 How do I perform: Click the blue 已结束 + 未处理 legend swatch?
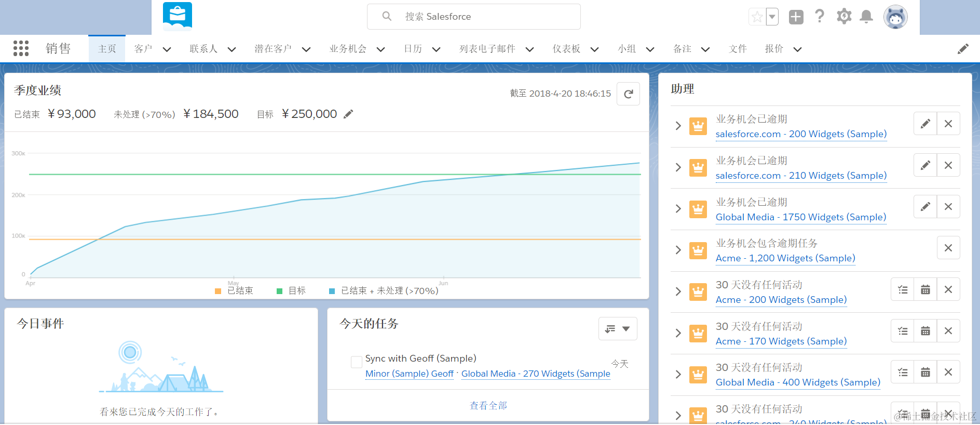coord(332,291)
